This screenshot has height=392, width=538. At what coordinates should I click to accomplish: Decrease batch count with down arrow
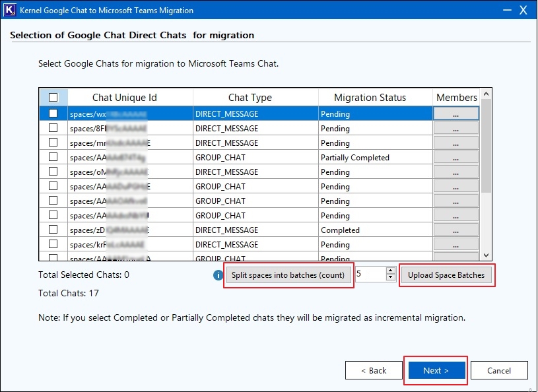[x=390, y=277]
